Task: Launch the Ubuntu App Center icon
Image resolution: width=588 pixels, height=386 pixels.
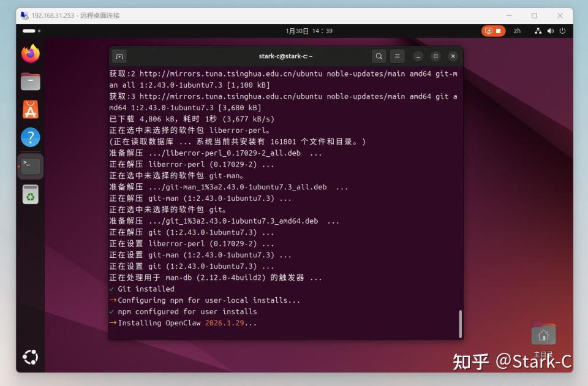Action: [x=31, y=110]
